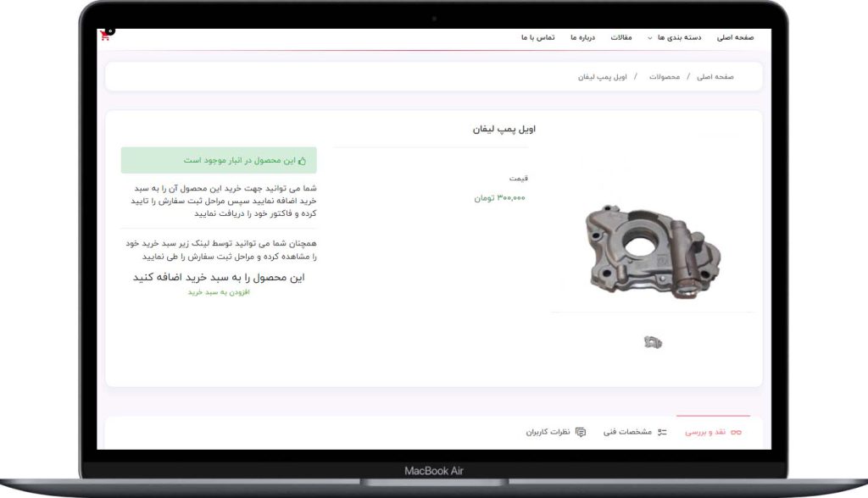This screenshot has height=498, width=868.
Task: Expand the دسته بندی ها dropdown arrow
Action: (650, 38)
